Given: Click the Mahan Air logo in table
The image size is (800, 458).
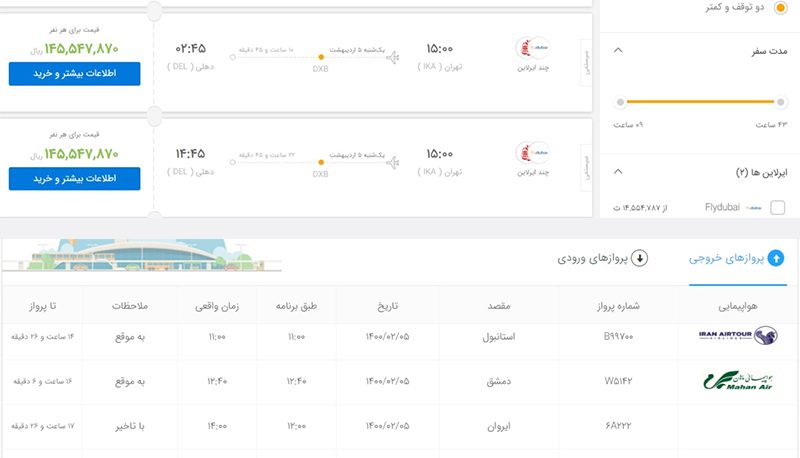Looking at the screenshot, I should [x=739, y=381].
